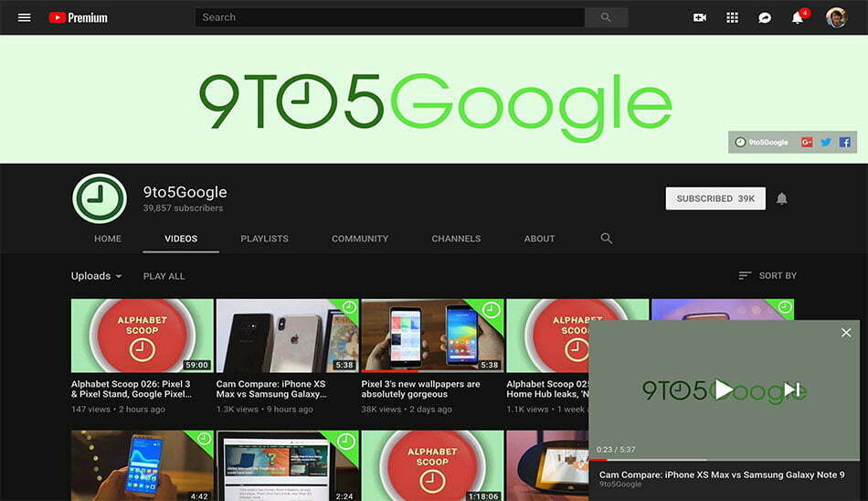The image size is (868, 501).
Task: Click title 'Cam Compare: iPhone XS Max vs Samsung Galaxy...'
Action: pos(271,389)
